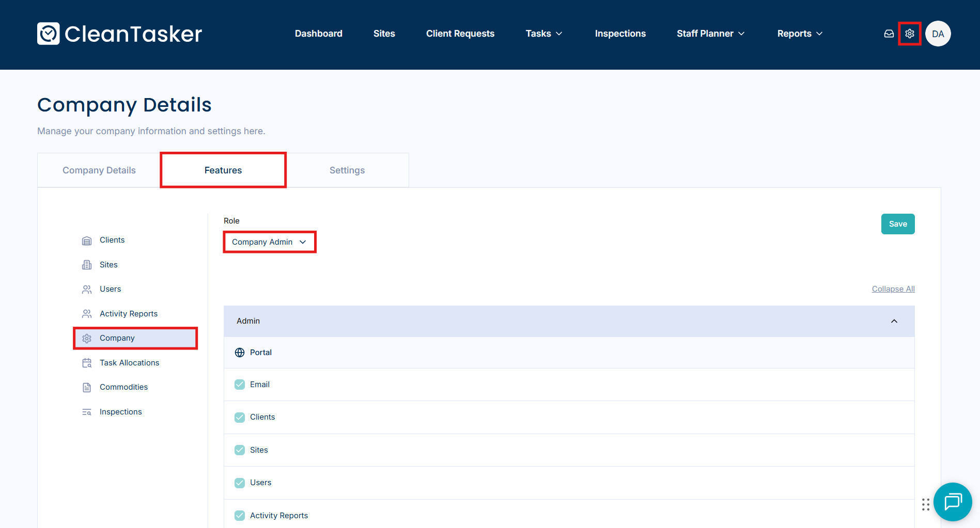The height and width of the screenshot is (528, 980).
Task: Uncheck the Email permission checkbox
Action: (240, 385)
